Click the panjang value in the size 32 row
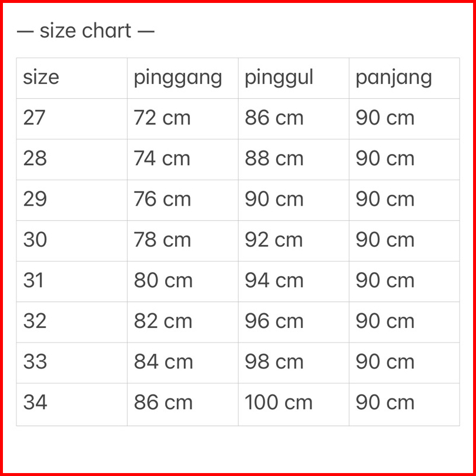Viewport: 476px width, 476px height. pyautogui.click(x=385, y=321)
